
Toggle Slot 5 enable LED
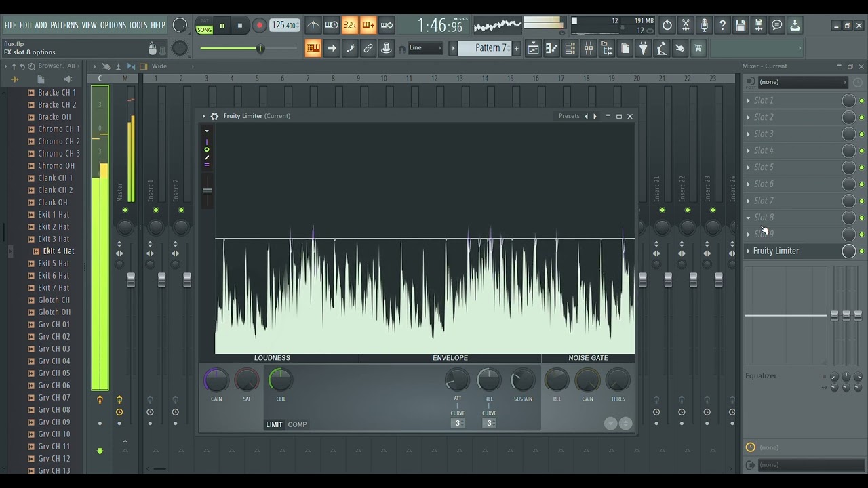[x=862, y=167]
